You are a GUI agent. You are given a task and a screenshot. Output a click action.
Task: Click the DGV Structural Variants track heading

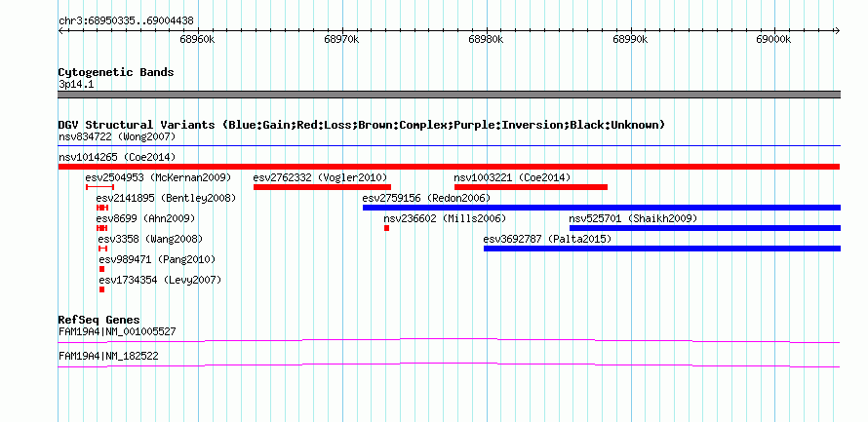(x=362, y=125)
